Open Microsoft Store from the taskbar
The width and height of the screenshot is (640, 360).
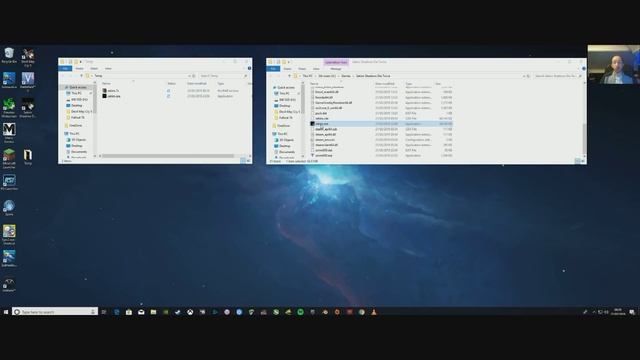tap(129, 312)
